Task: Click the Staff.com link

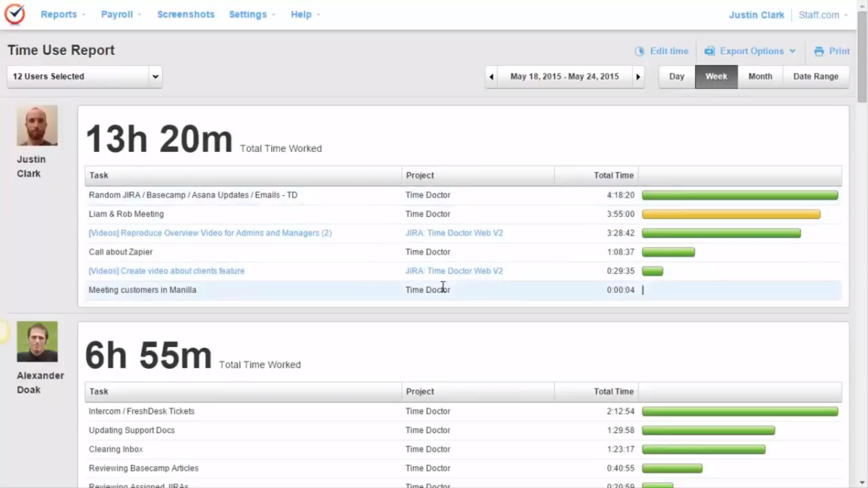Action: (x=818, y=14)
